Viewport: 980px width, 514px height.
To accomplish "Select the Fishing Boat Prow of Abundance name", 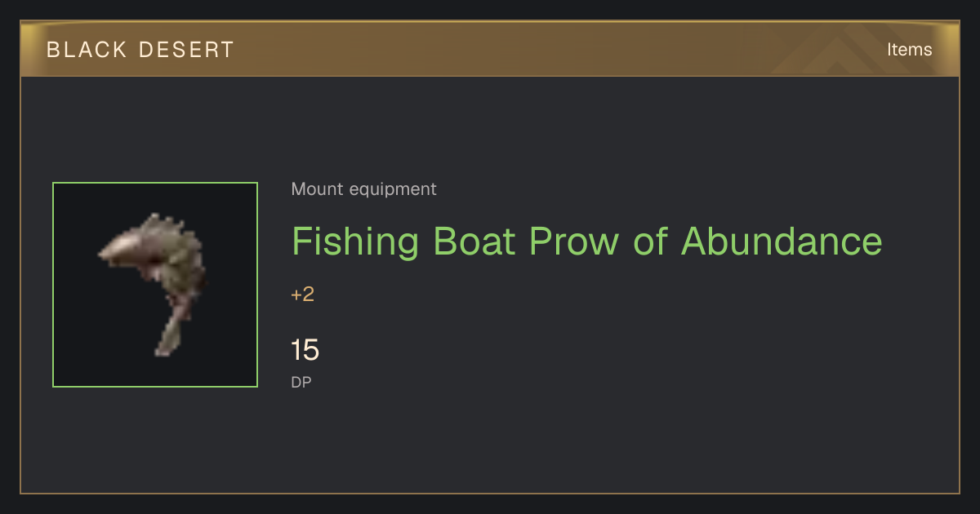I will (586, 241).
